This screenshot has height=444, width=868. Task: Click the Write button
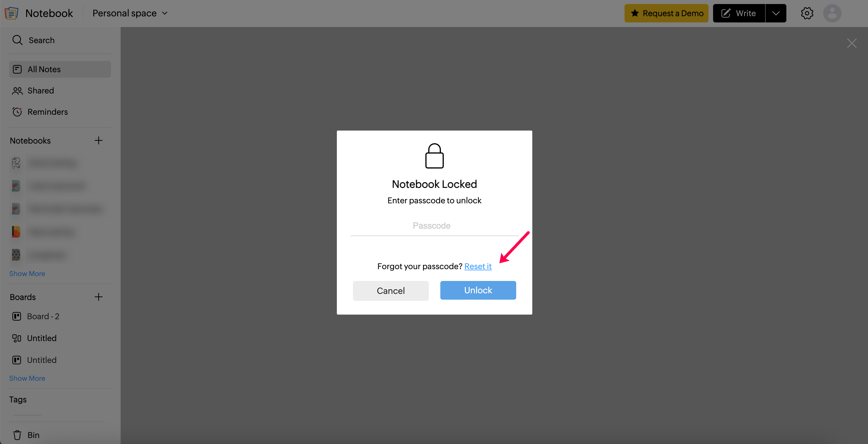[739, 13]
